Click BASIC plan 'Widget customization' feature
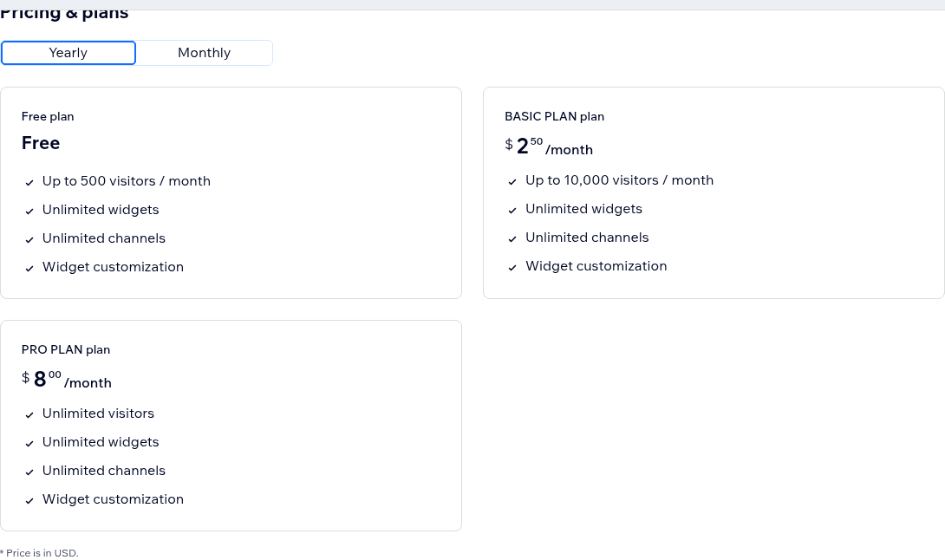 click(x=596, y=266)
